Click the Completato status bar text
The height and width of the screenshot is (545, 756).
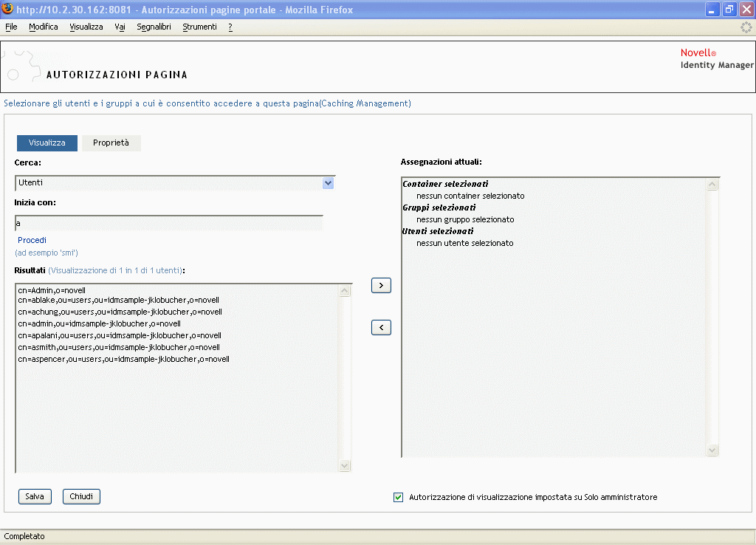(x=24, y=536)
